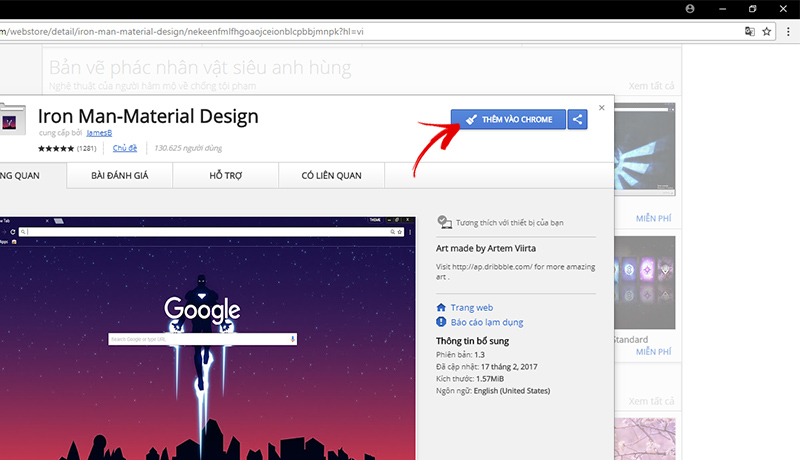800x460 pixels.
Task: Bookmark this page with the star icon
Action: point(766,32)
